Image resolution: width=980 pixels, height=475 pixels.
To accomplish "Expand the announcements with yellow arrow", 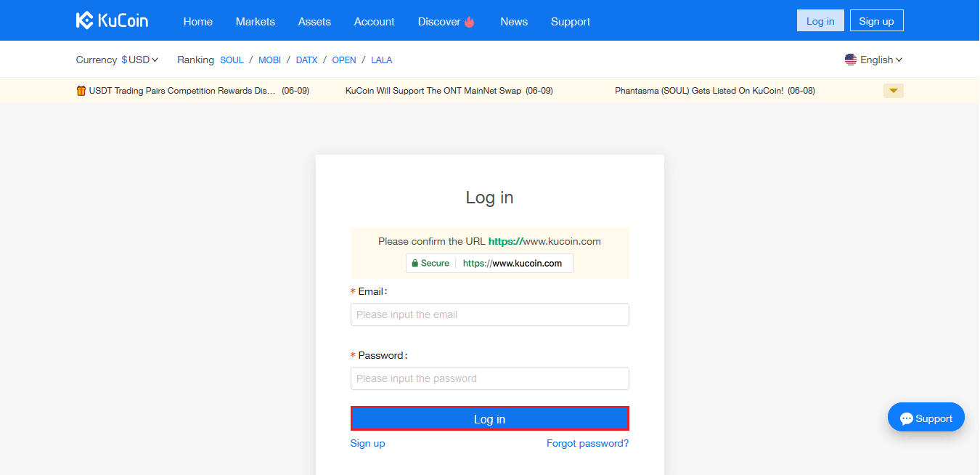I will pos(894,91).
